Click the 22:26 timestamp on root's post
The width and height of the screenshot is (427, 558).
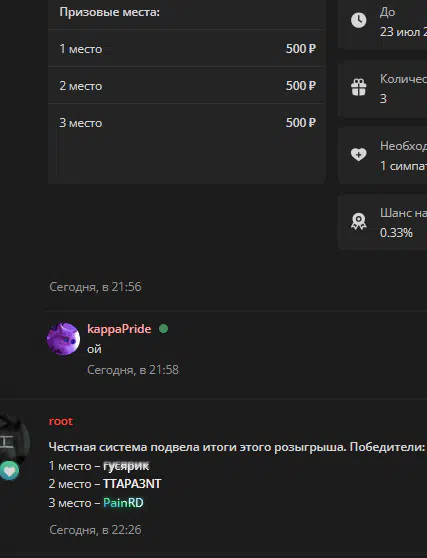point(95,530)
